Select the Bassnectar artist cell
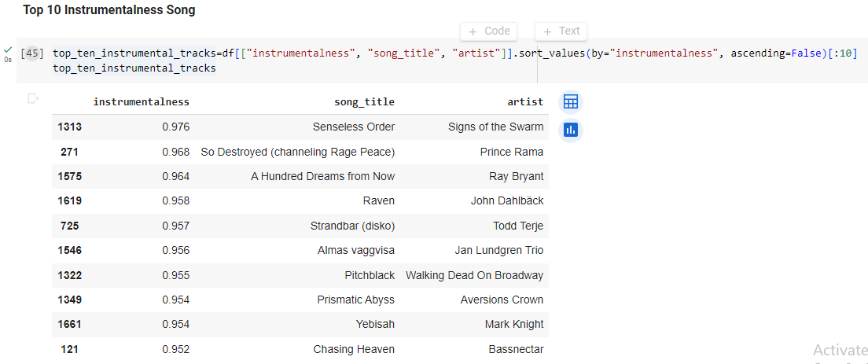The height and width of the screenshot is (364, 868). click(516, 350)
